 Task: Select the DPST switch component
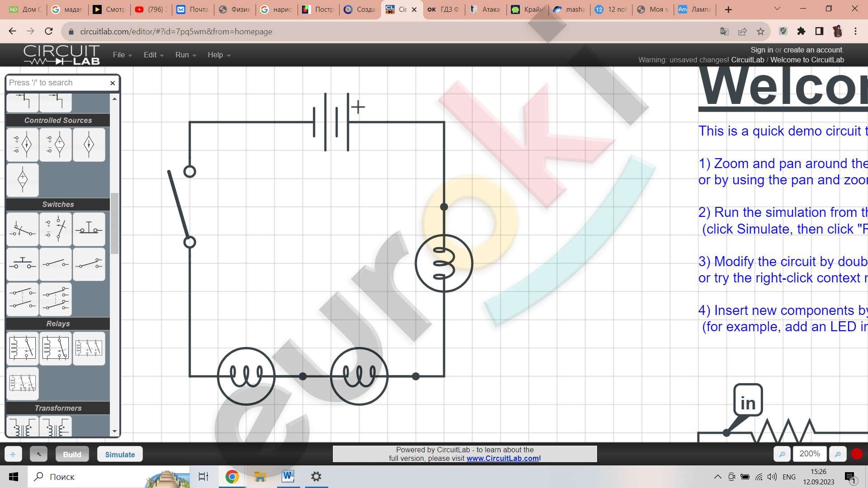tap(23, 299)
